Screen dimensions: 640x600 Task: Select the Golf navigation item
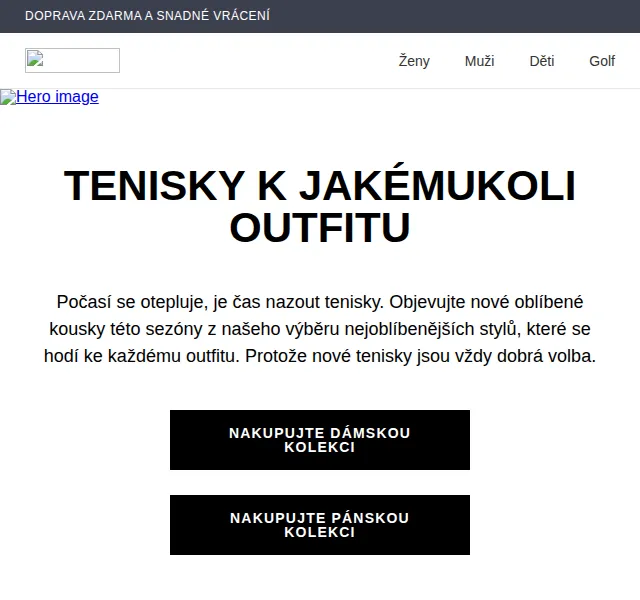pos(602,61)
